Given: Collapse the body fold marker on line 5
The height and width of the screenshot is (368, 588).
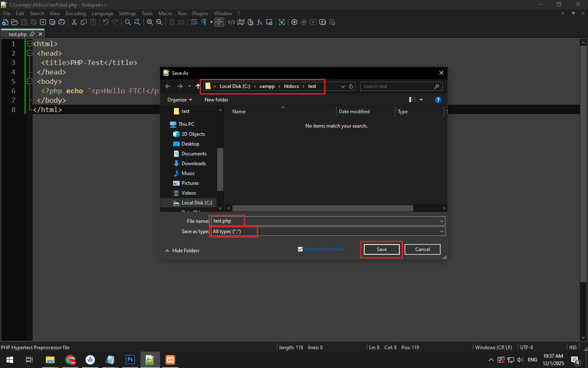Looking at the screenshot, I should point(29,81).
